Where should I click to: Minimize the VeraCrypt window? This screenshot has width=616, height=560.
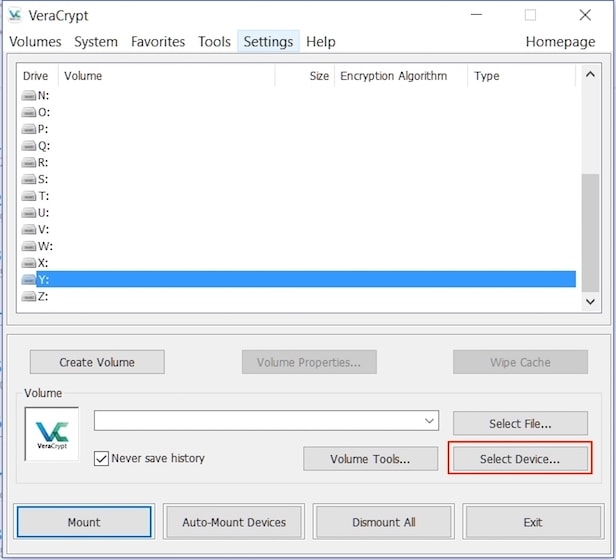[x=477, y=15]
